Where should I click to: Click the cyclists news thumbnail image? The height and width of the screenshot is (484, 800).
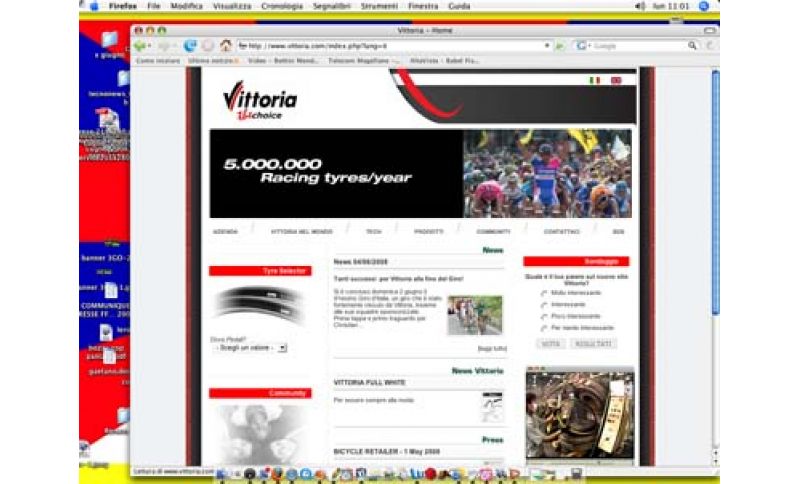[x=475, y=315]
